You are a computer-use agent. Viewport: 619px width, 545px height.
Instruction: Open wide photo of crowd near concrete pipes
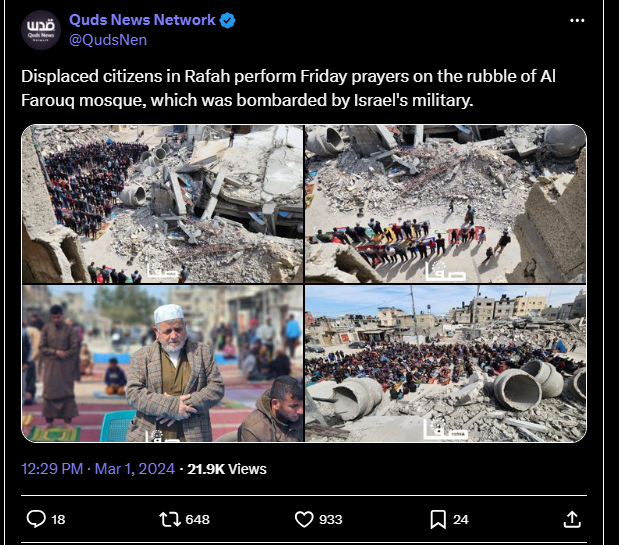pyautogui.click(x=446, y=363)
